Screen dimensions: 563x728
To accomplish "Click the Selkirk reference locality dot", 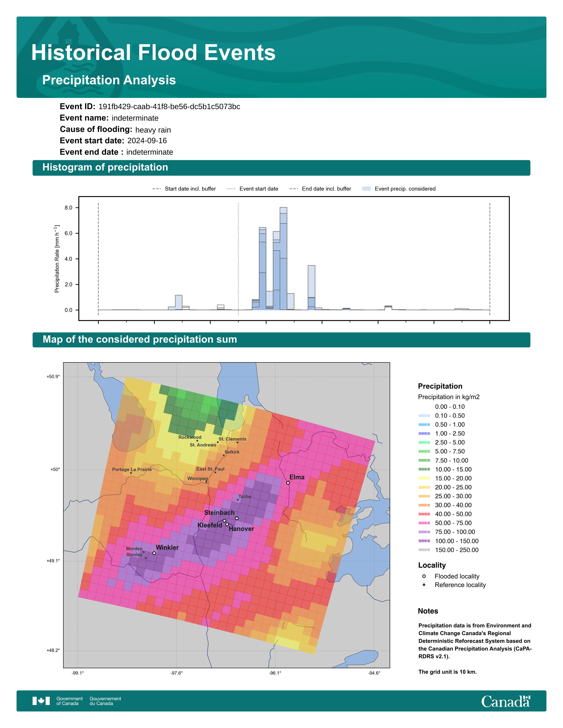I will pos(224,455).
